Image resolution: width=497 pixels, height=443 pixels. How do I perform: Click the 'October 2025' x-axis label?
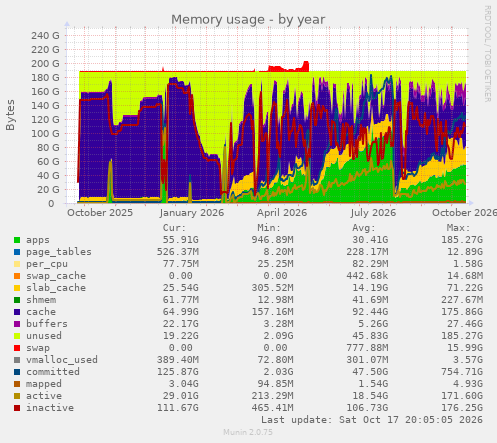tap(100, 213)
